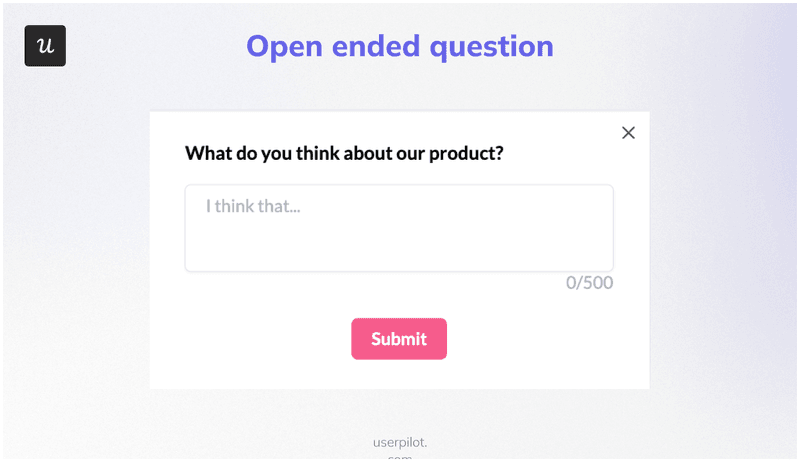800x462 pixels.
Task: Click the Userpilot logo icon
Action: pos(45,46)
